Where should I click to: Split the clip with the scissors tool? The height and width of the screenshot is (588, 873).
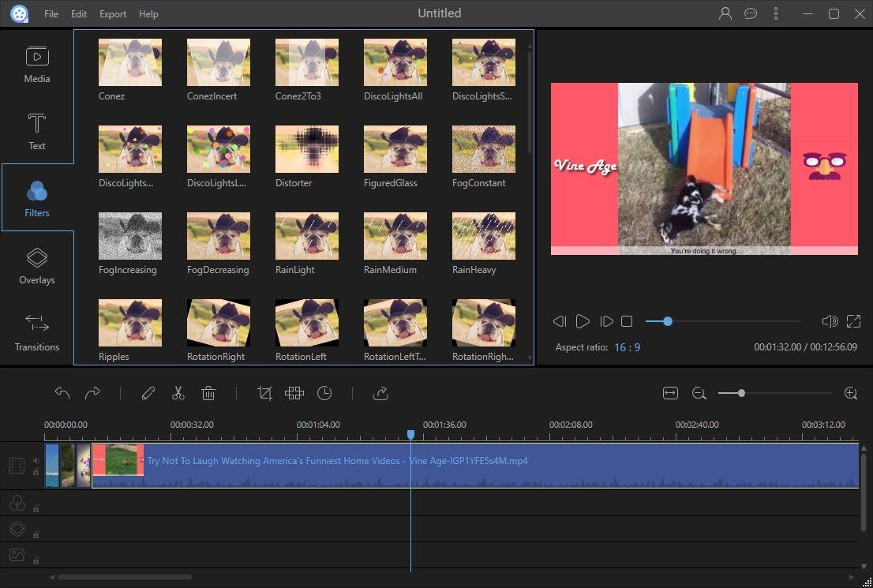178,393
